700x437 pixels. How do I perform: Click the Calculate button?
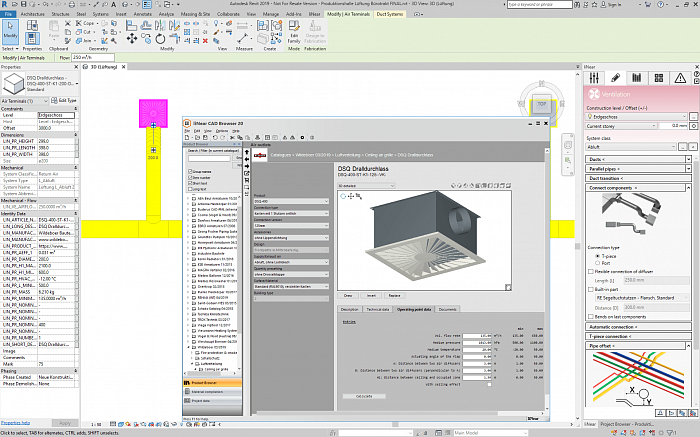click(x=364, y=396)
